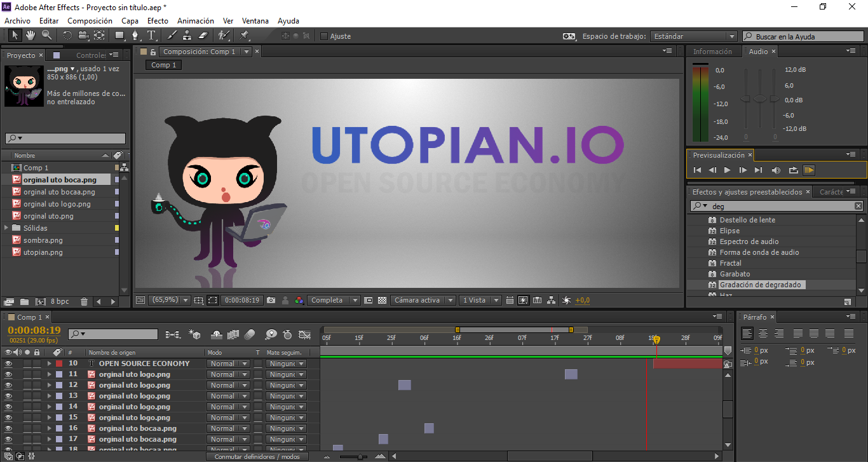Select the Rotation tool
Viewport: 868px width, 462px height.
point(67,35)
